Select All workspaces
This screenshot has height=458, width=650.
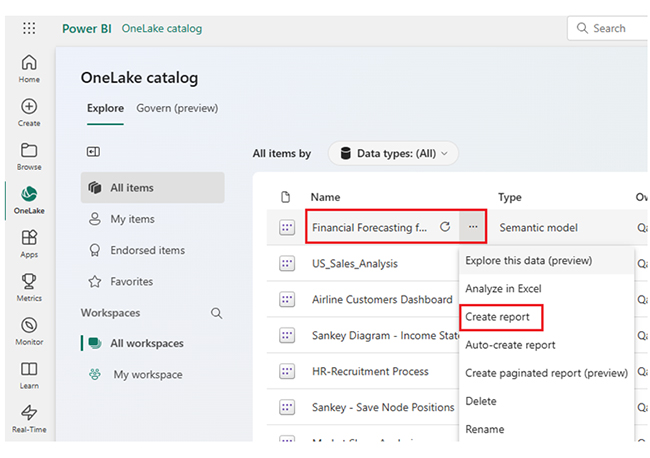click(x=153, y=343)
